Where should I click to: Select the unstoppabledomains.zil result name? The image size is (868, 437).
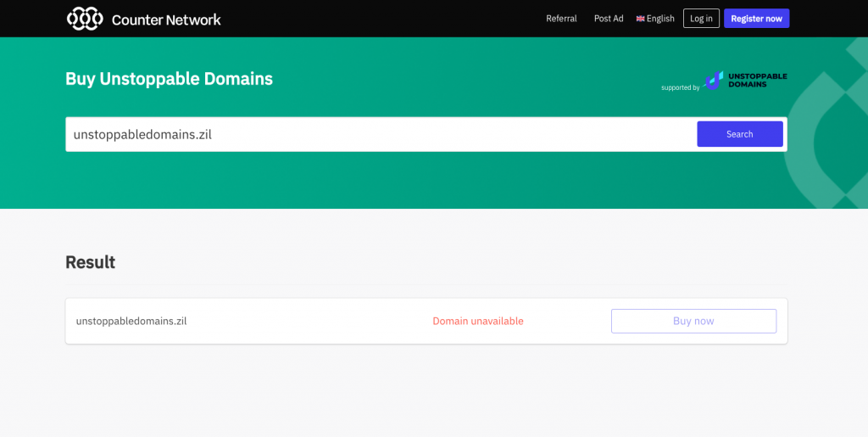click(x=131, y=321)
